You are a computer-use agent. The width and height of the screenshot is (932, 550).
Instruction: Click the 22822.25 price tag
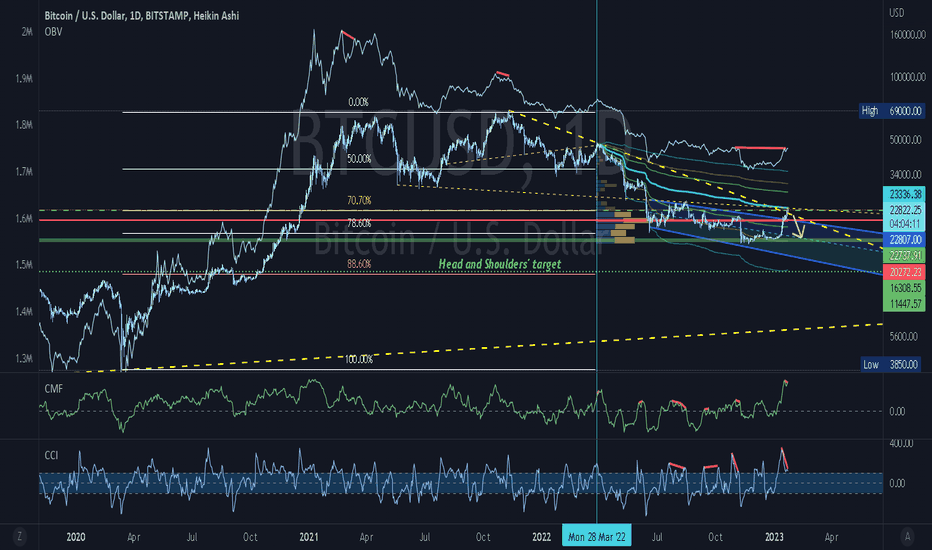click(x=905, y=210)
